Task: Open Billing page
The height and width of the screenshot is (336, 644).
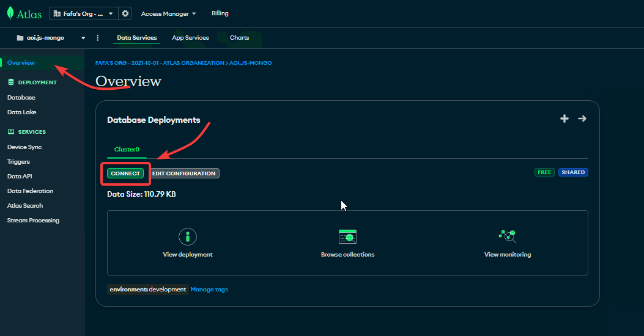Action: pyautogui.click(x=220, y=13)
